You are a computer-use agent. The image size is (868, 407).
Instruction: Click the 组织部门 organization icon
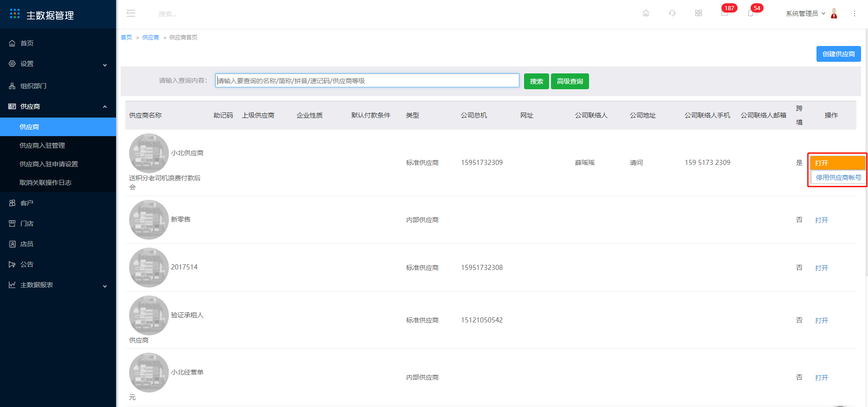12,86
